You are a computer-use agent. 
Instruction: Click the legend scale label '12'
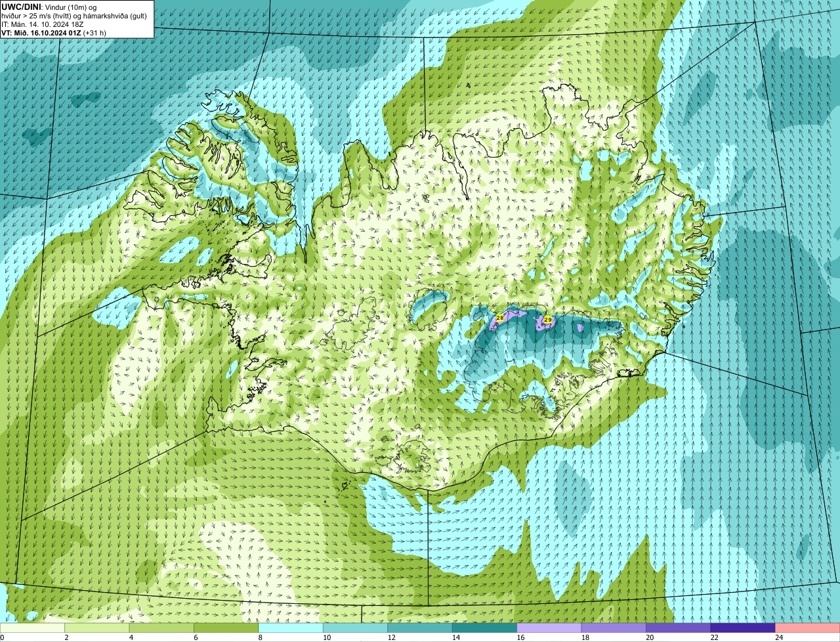tap(391, 637)
